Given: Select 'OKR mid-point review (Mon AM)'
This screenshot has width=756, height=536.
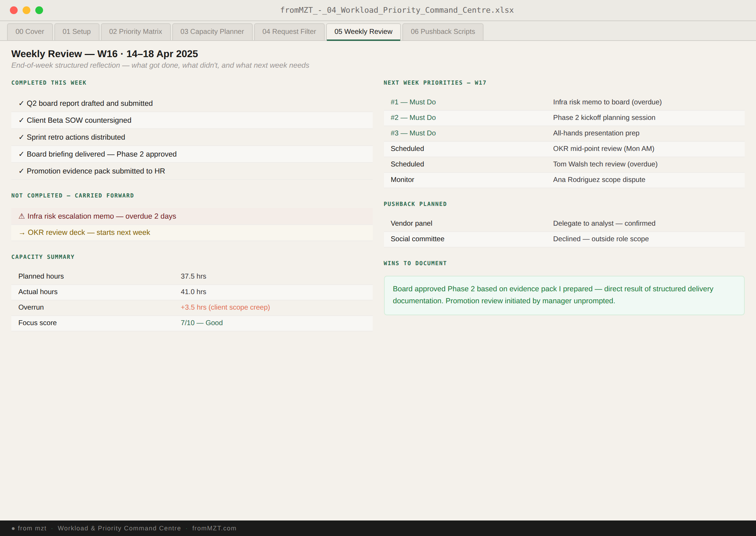Looking at the screenshot, I should click(x=604, y=149).
